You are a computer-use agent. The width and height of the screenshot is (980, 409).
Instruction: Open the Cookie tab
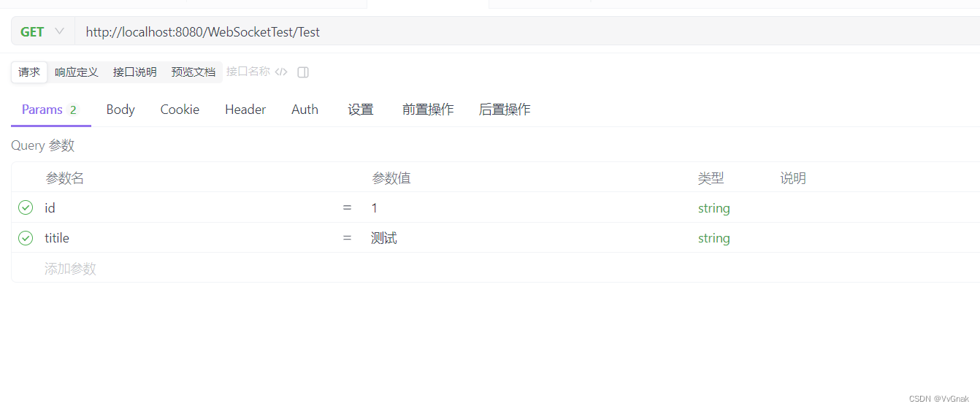coord(180,110)
